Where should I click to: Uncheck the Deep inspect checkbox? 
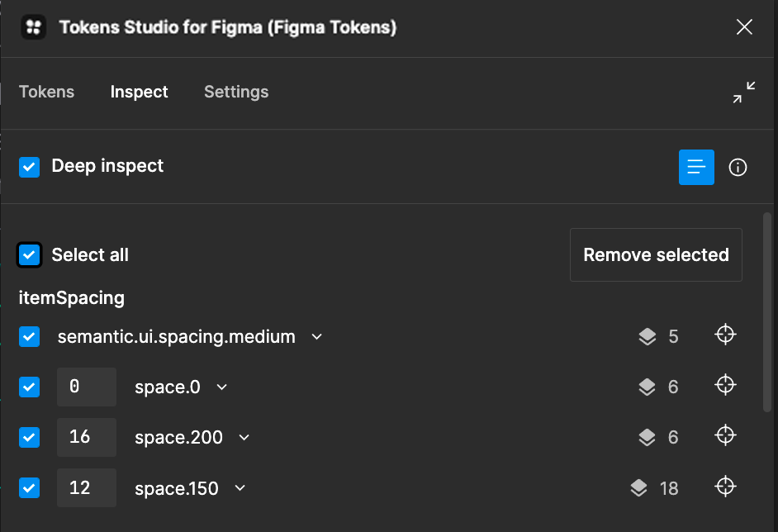pos(29,167)
